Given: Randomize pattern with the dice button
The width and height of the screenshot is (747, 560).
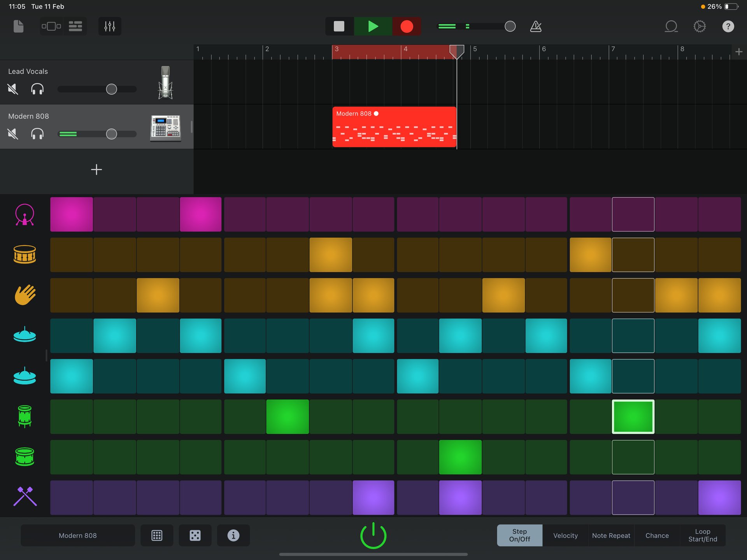Looking at the screenshot, I should [195, 535].
